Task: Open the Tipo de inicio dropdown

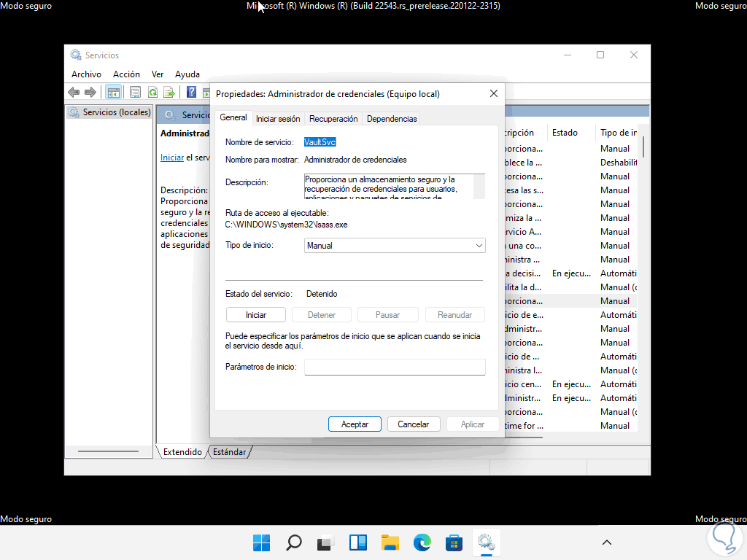Action: (x=395, y=246)
